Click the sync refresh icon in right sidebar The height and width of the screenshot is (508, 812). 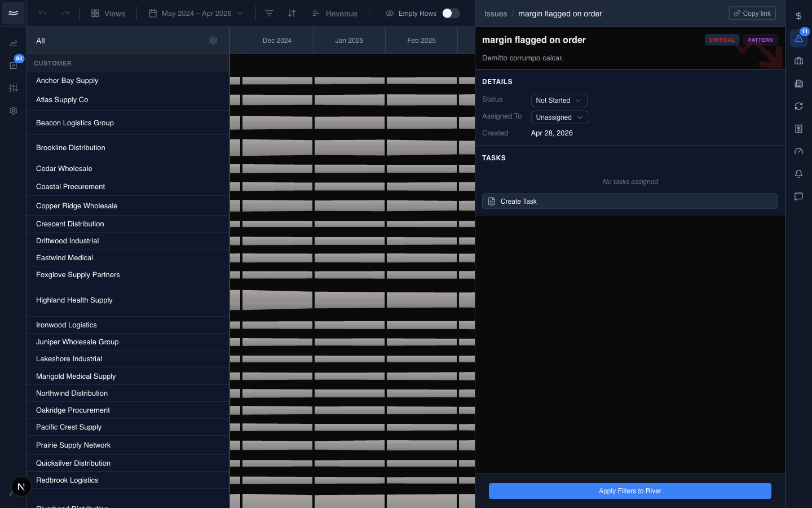point(798,106)
